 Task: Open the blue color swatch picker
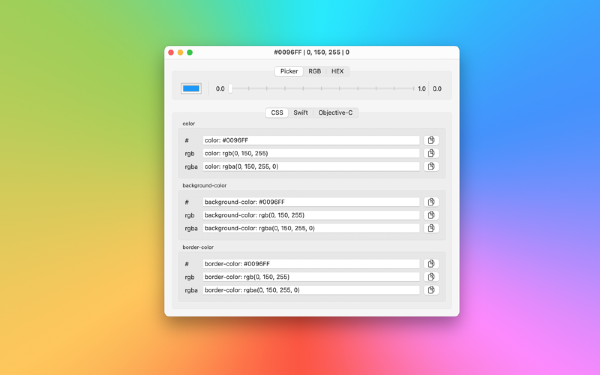click(191, 89)
